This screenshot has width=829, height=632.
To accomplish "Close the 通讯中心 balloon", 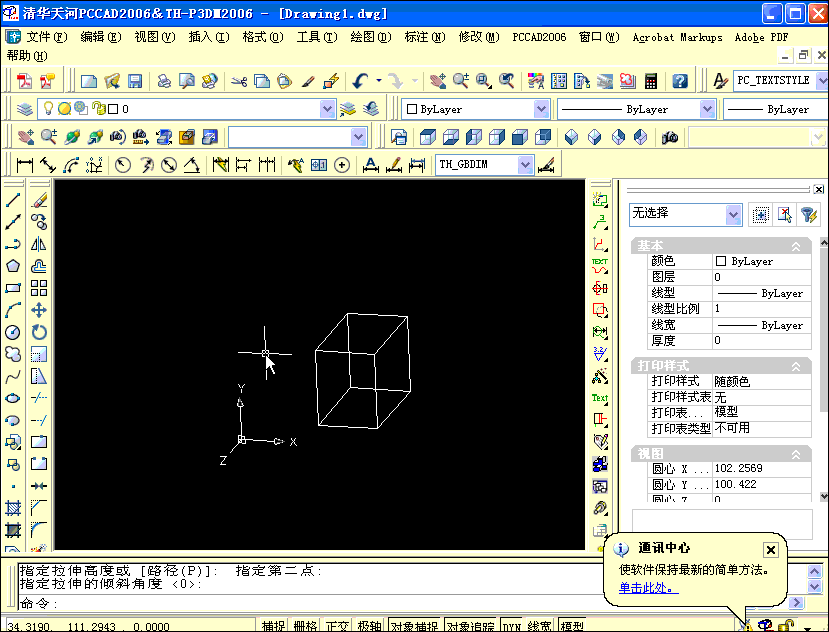I will 771,549.
